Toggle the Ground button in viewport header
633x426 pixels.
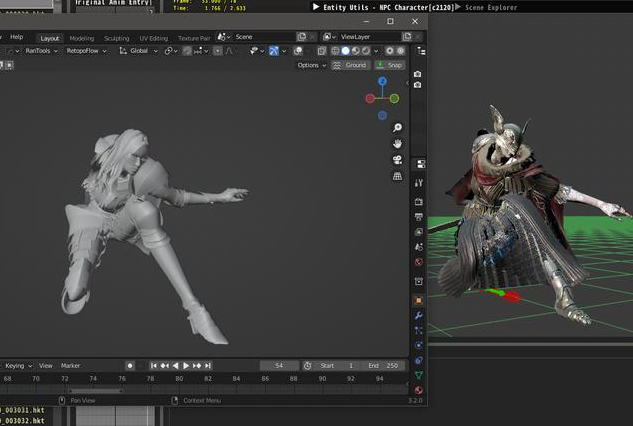(x=350, y=65)
